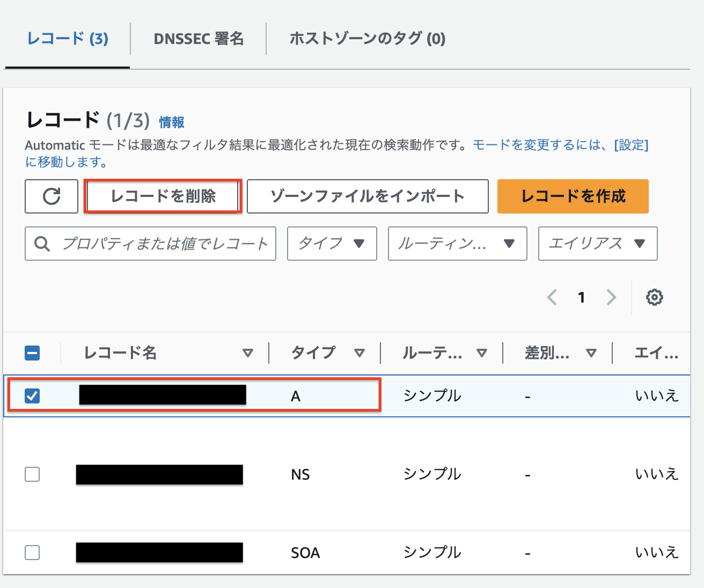
Task: Open the タイプ filter dropdown
Action: (332, 244)
